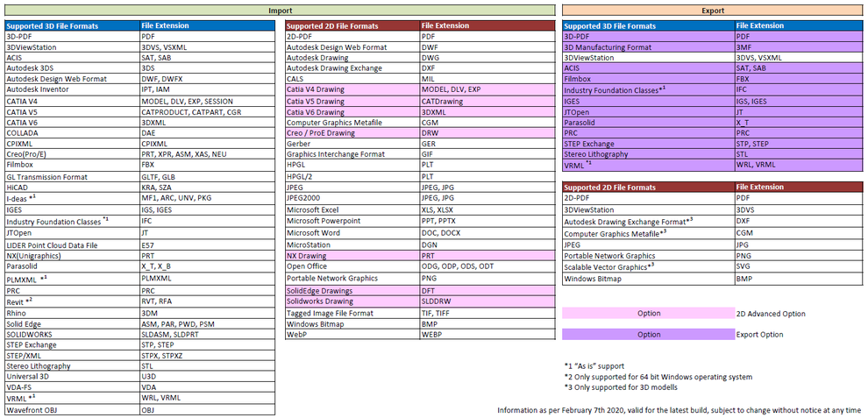Click the 'HPGL/2' format cell
868x418 pixels.
[352, 177]
